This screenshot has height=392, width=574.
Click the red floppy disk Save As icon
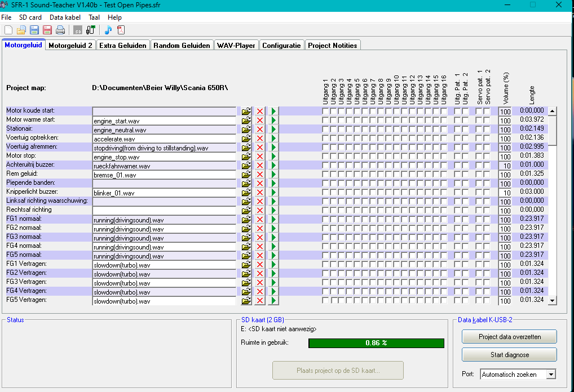click(47, 30)
